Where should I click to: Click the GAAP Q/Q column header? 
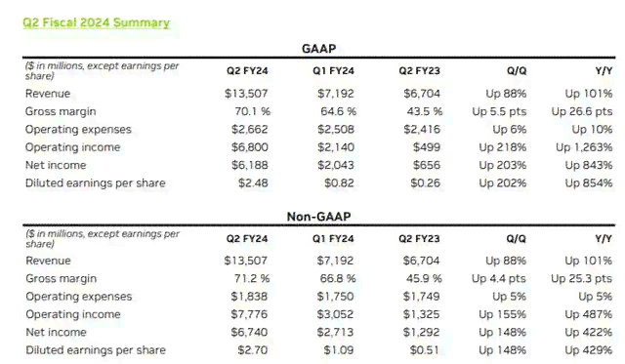tap(517, 71)
